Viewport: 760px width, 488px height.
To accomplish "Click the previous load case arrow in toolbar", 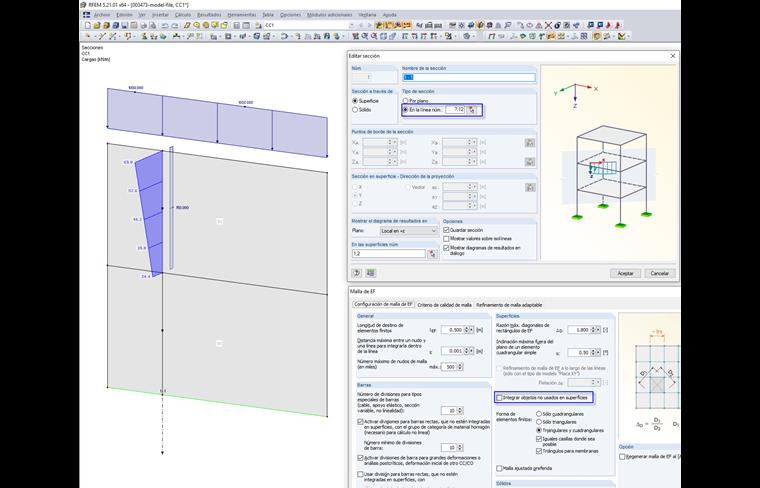I will click(361, 25).
